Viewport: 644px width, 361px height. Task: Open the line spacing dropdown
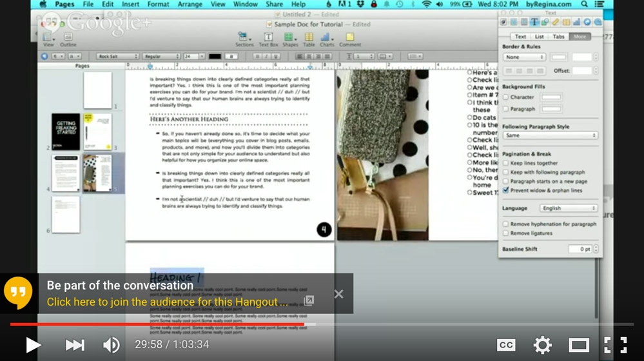[x=360, y=56]
